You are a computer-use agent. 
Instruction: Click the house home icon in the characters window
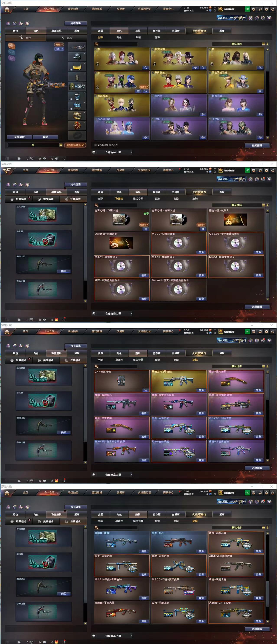[7, 10]
